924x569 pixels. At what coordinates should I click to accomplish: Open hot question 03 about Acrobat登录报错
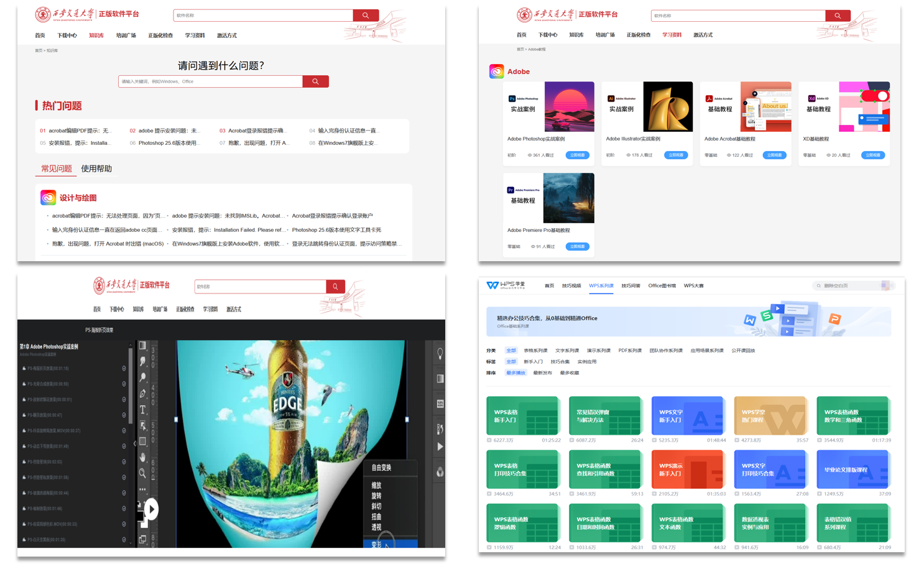(x=255, y=131)
